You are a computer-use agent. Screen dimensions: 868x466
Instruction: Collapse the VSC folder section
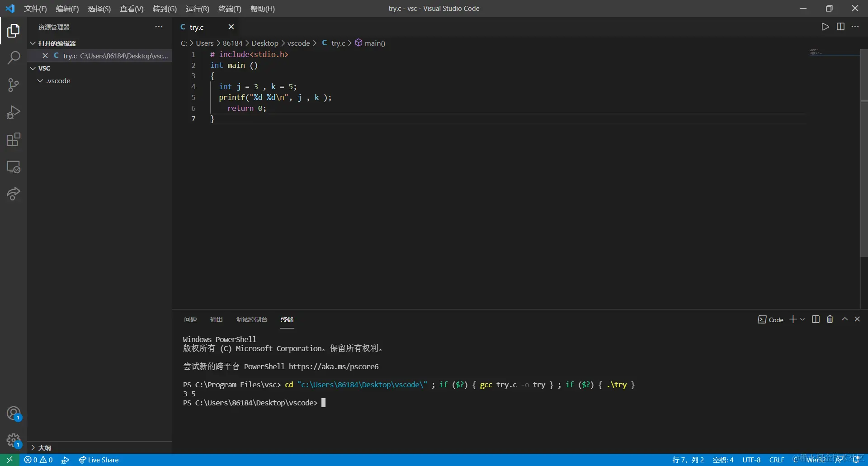pos(33,68)
